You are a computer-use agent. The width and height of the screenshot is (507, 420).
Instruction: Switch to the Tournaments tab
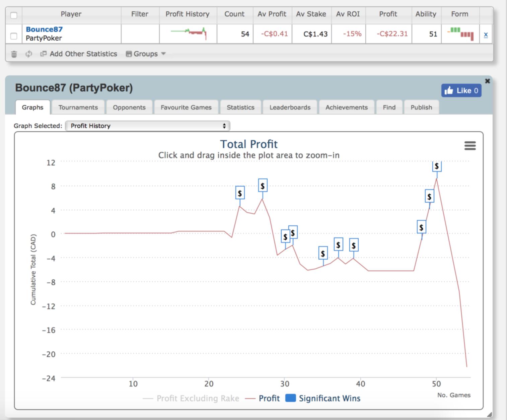click(78, 108)
